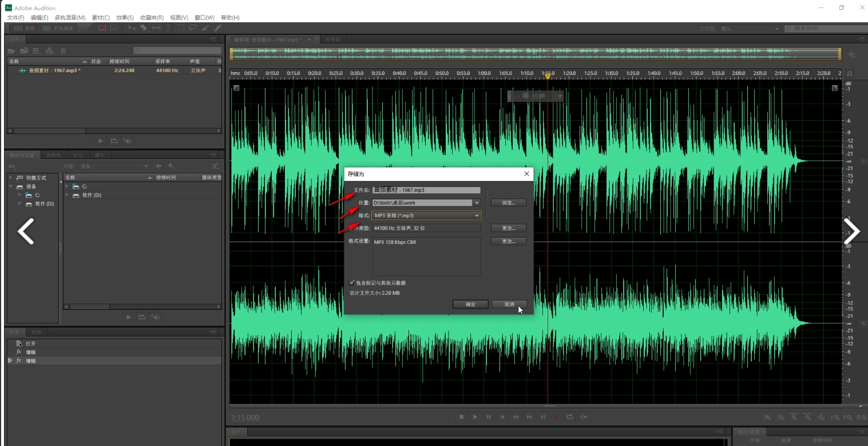This screenshot has width=868, height=446.
Task: Click the open file folder icon in Files panel
Action: [x=11, y=51]
